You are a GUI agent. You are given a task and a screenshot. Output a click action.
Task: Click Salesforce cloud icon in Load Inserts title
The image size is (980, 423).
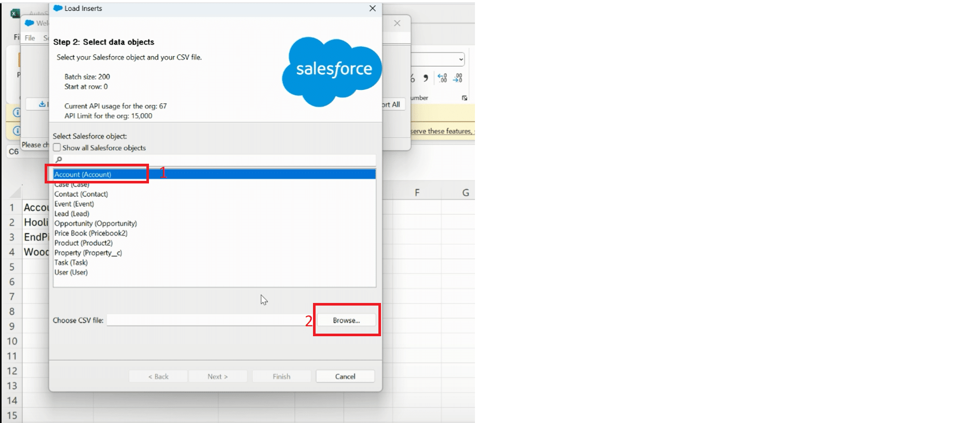point(58,8)
